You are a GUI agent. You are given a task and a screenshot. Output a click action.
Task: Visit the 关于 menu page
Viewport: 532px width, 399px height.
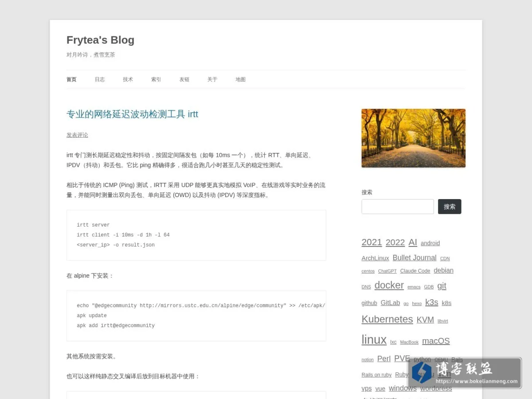(x=212, y=79)
